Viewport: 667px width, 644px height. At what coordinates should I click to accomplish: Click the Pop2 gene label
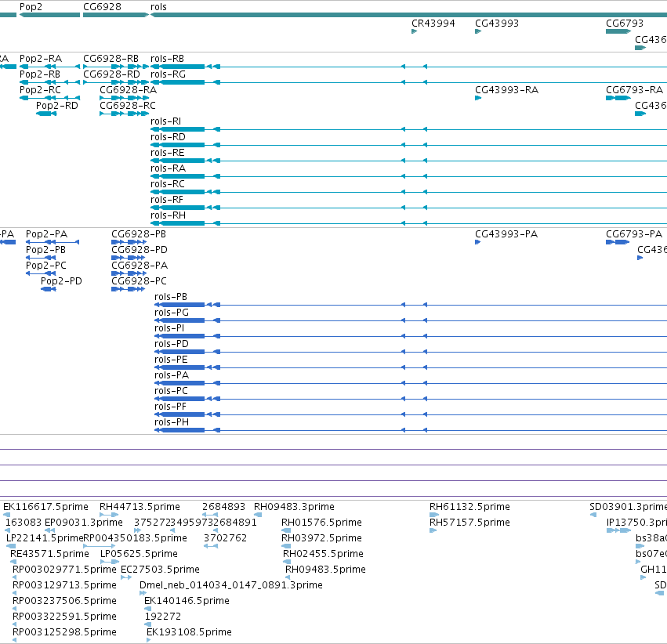(31, 7)
